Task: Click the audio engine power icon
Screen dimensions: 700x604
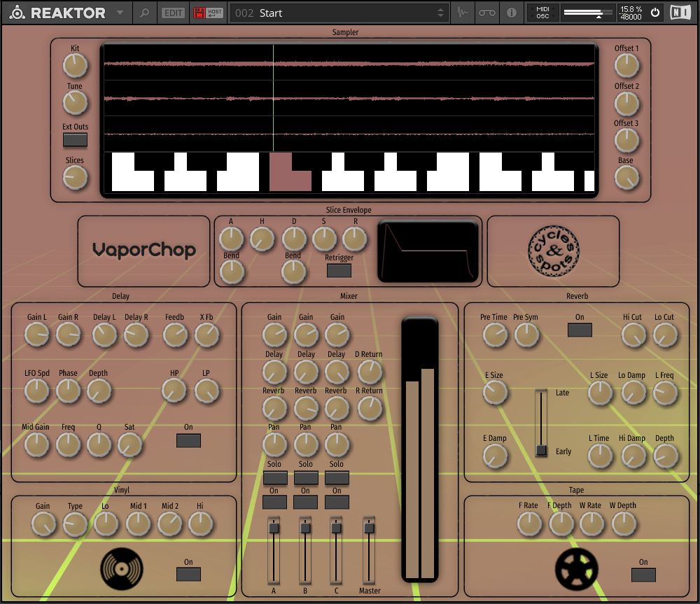Action: point(655,13)
